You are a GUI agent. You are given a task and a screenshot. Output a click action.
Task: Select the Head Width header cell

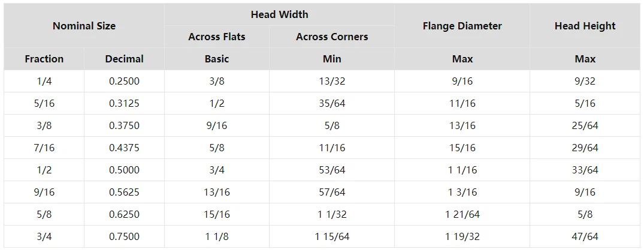pyautogui.click(x=279, y=14)
